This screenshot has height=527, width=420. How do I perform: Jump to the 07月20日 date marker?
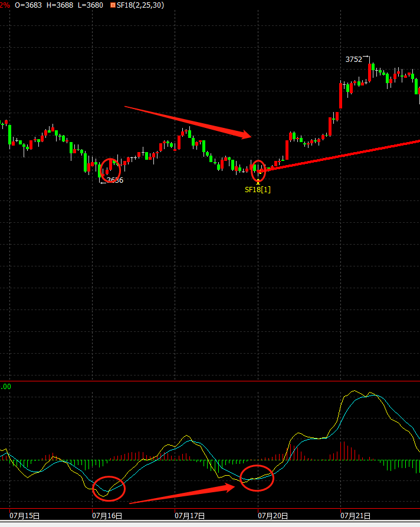(x=273, y=516)
